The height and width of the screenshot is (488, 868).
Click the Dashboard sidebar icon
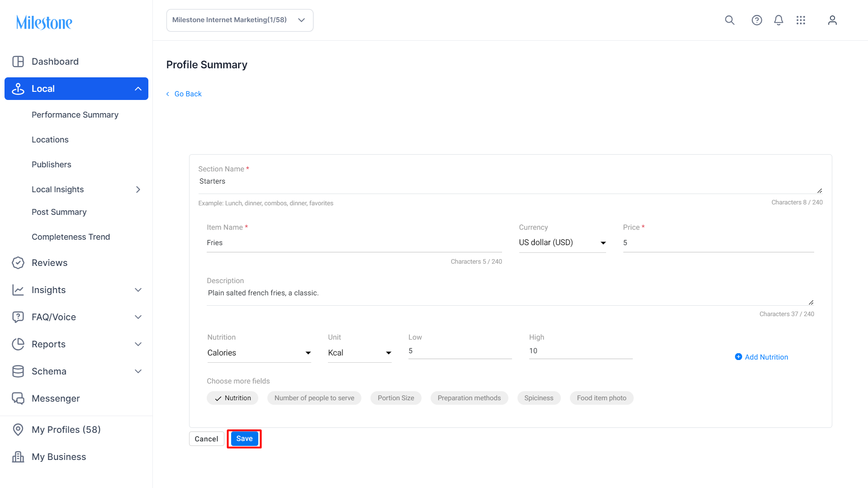click(18, 62)
